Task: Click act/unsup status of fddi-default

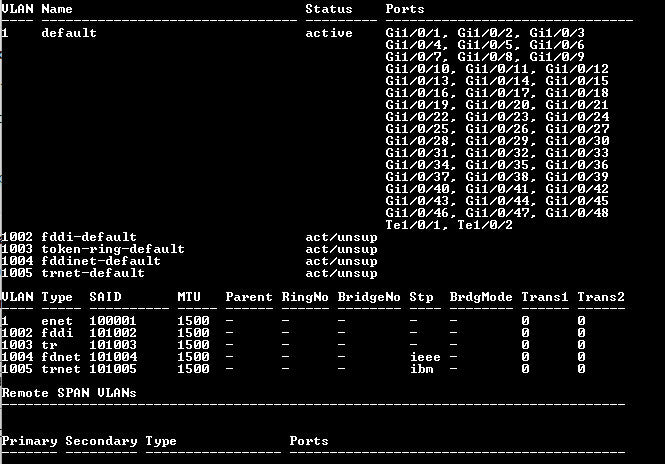Action: click(x=341, y=237)
